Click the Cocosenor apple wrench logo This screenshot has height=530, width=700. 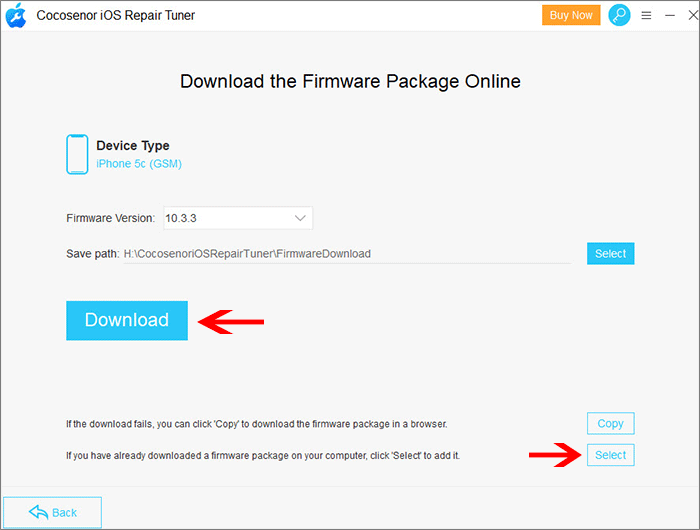[x=16, y=15]
